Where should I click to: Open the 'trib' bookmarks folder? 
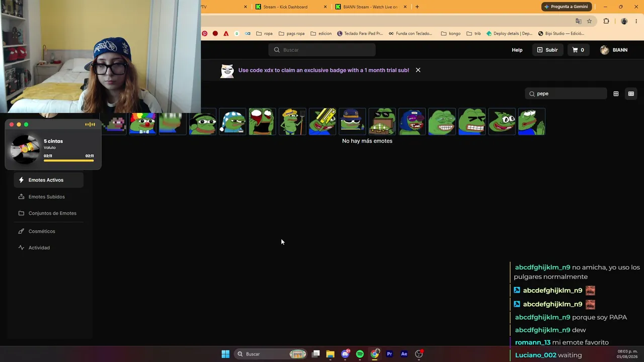point(473,34)
